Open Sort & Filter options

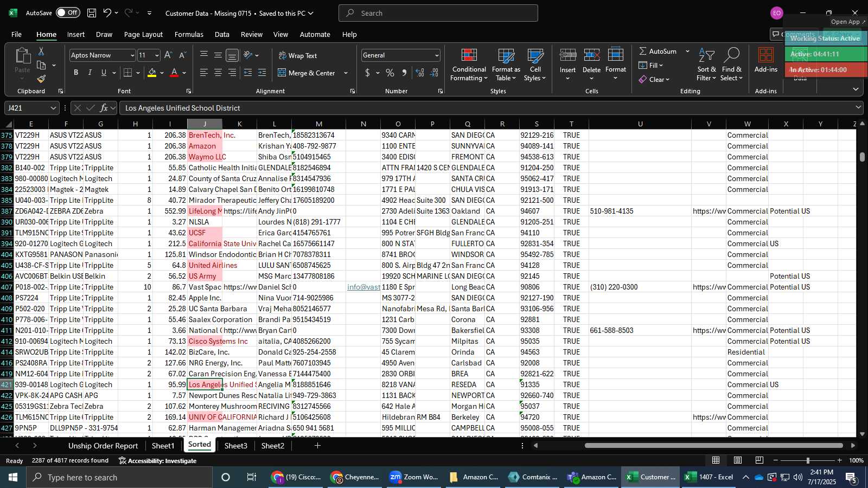click(x=706, y=65)
